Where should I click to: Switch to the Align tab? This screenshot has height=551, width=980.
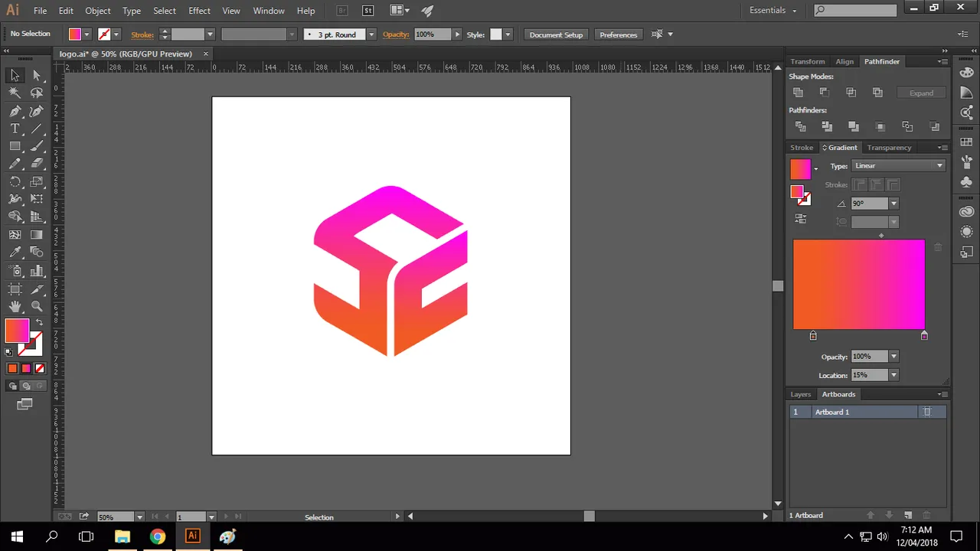point(844,61)
